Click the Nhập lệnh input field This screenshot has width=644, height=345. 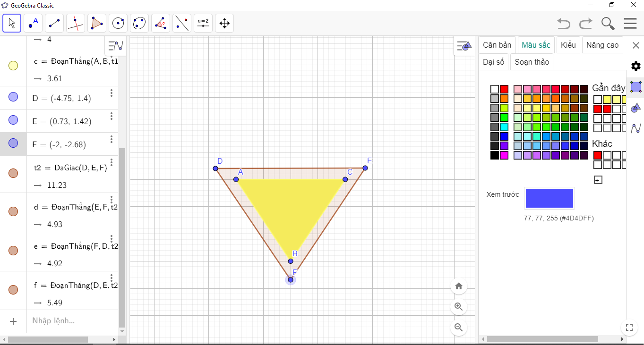pyautogui.click(x=71, y=321)
